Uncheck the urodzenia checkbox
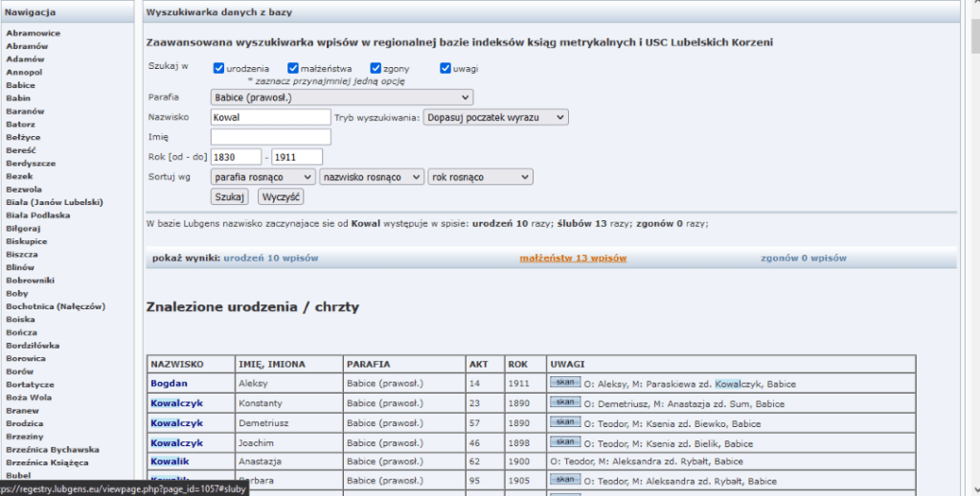 click(219, 68)
